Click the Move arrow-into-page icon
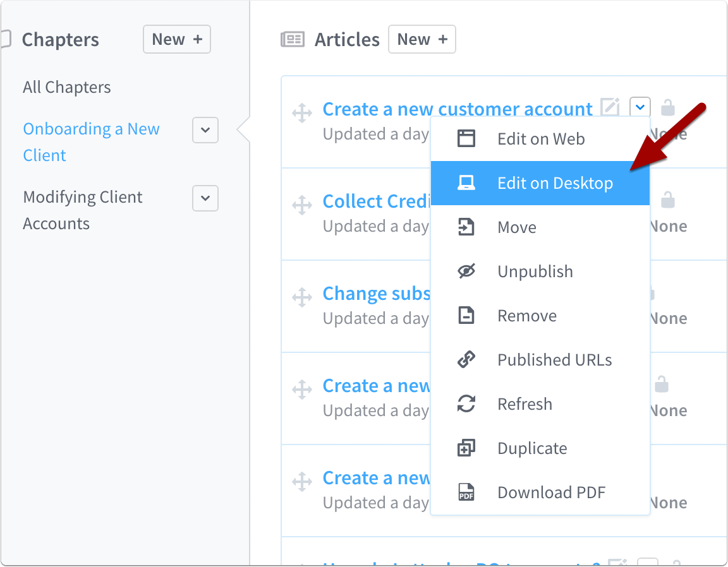The width and height of the screenshot is (728, 567). click(x=466, y=227)
